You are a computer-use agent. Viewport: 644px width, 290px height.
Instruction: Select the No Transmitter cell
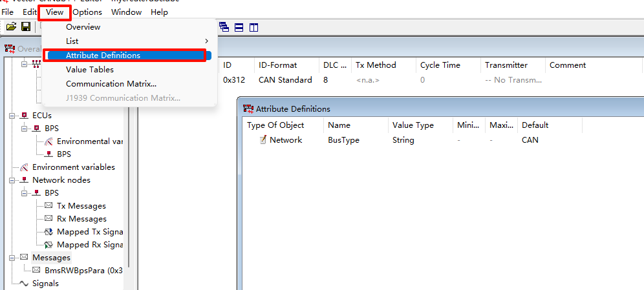coord(513,80)
